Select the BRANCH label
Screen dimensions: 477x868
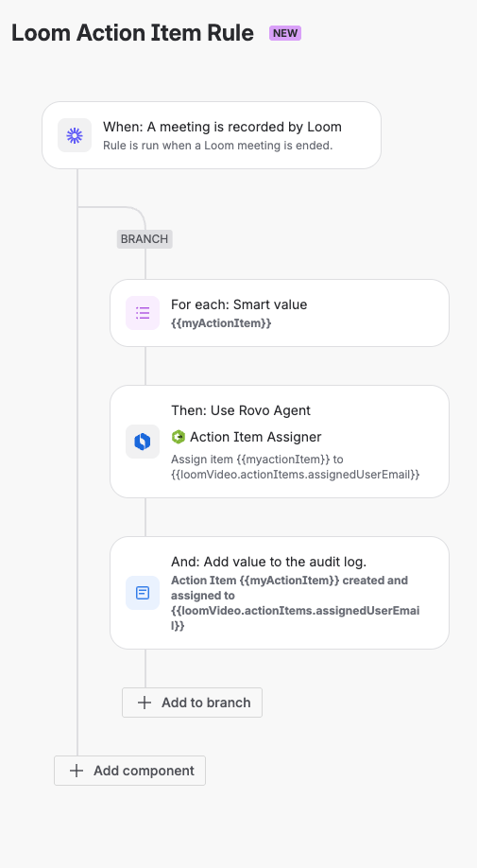tap(145, 239)
